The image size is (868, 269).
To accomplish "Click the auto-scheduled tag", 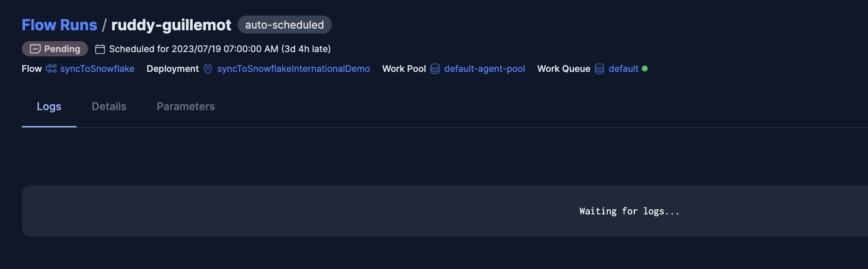I will 284,25.
